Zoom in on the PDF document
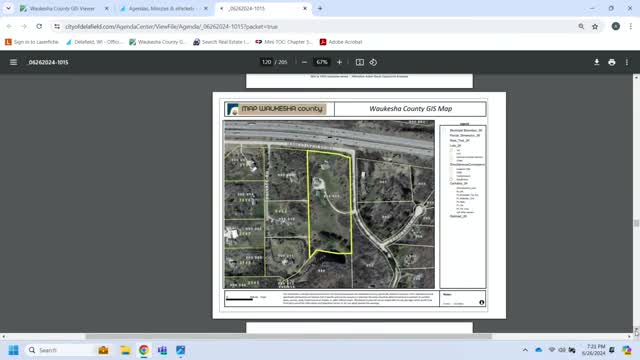640x360 pixels. pos(339,62)
